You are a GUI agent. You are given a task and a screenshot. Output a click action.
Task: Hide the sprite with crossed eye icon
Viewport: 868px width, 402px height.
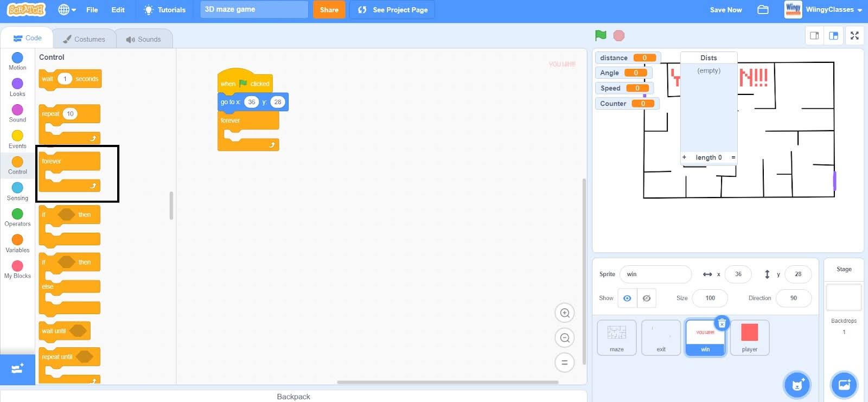click(647, 298)
